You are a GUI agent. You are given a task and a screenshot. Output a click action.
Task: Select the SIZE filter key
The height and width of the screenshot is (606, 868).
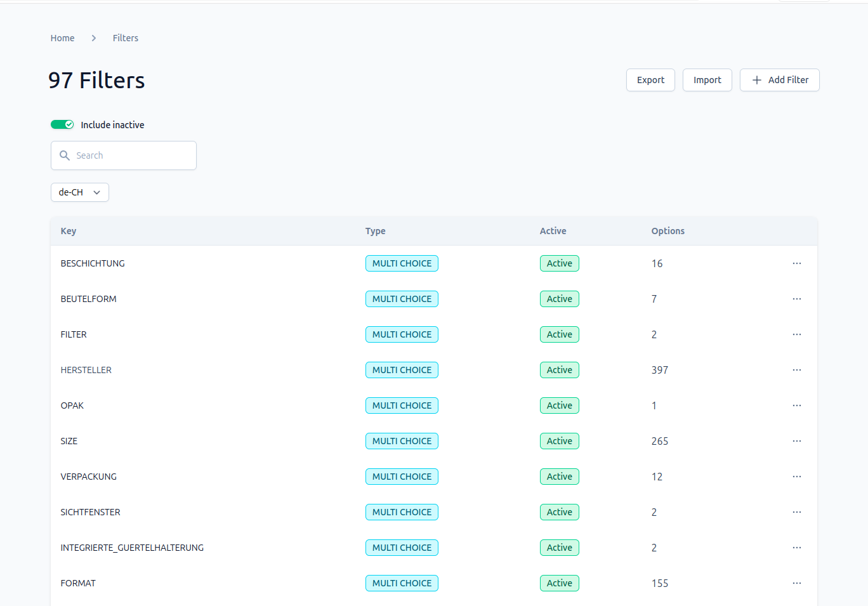(69, 441)
